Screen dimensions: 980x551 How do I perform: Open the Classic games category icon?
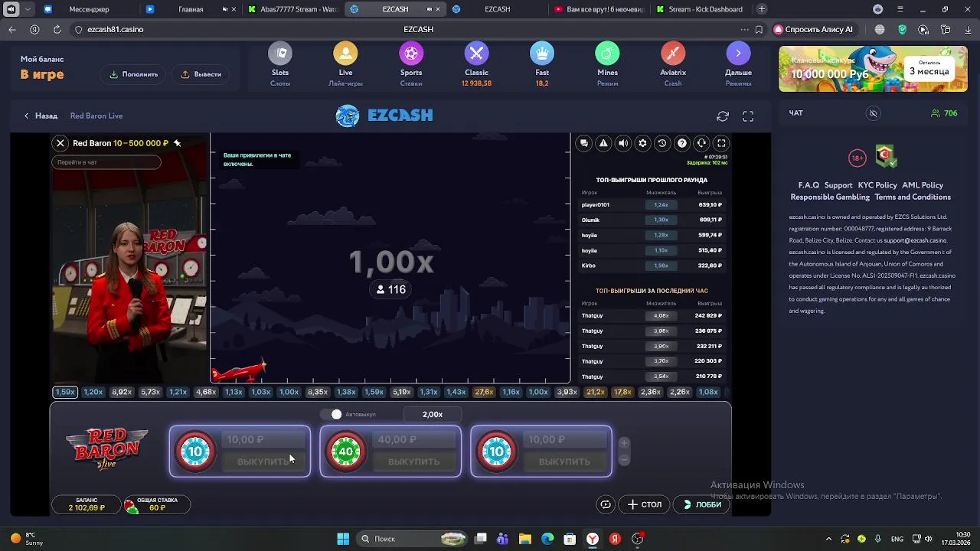(x=476, y=54)
